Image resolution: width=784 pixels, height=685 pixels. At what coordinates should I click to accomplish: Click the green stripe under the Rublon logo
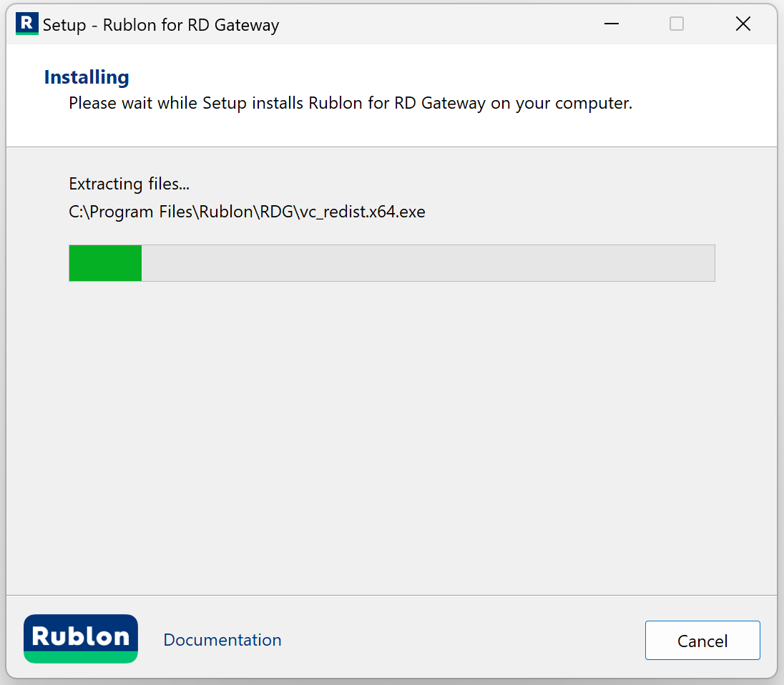click(x=81, y=657)
